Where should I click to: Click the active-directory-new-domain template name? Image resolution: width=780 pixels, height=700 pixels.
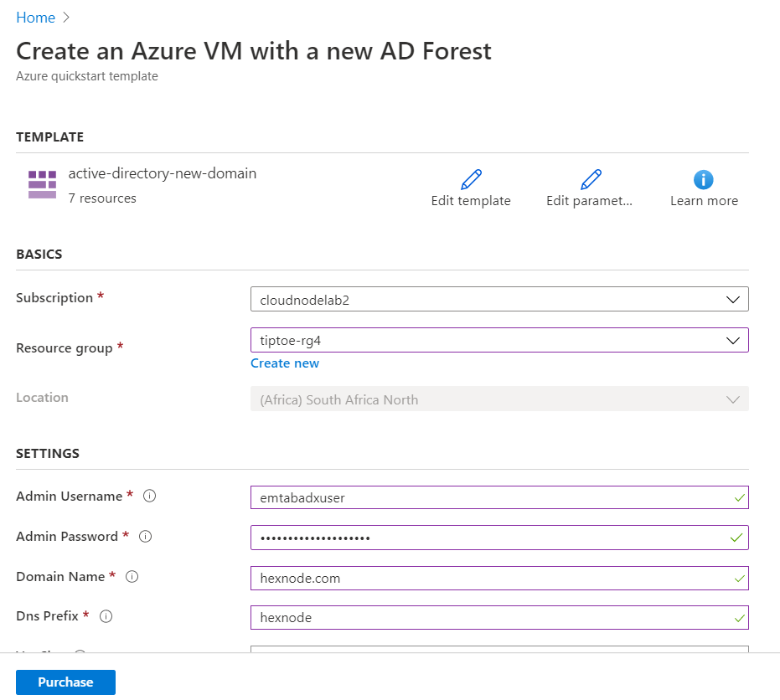(x=163, y=173)
